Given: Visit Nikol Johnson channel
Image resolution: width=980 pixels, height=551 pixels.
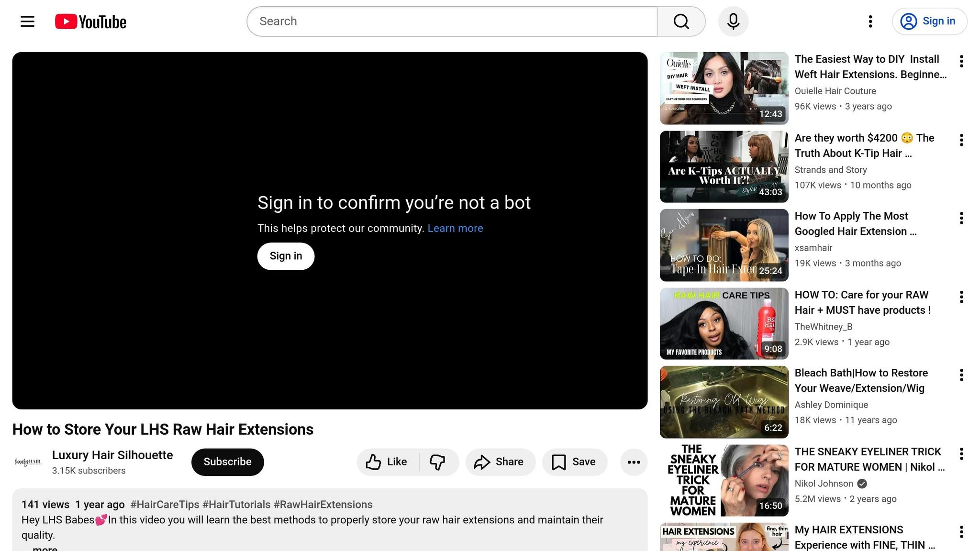Looking at the screenshot, I should pos(824,484).
